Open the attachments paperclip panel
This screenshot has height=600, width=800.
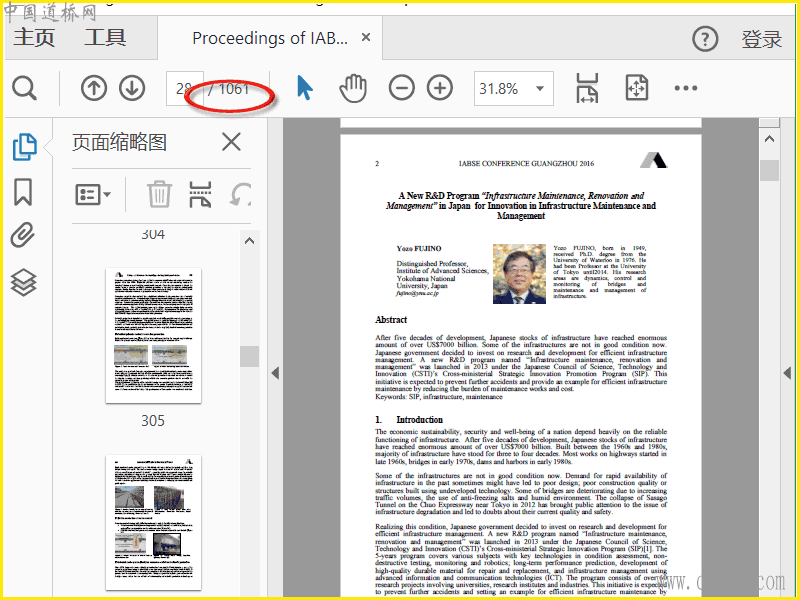pyautogui.click(x=23, y=235)
